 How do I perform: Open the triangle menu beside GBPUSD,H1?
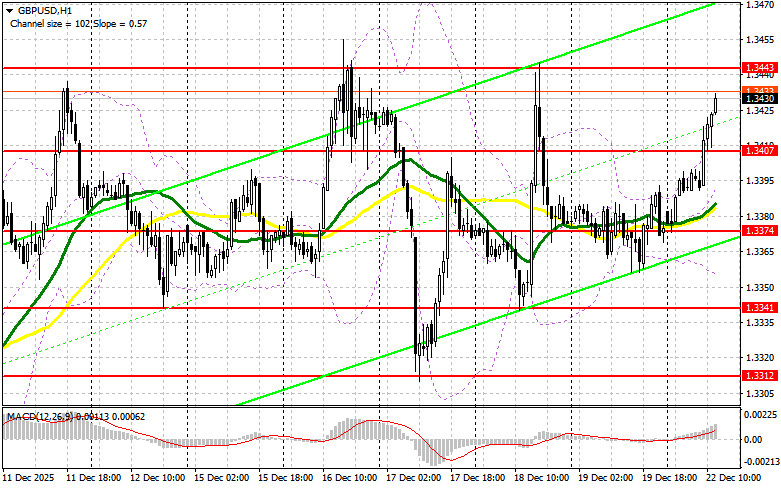click(x=9, y=10)
